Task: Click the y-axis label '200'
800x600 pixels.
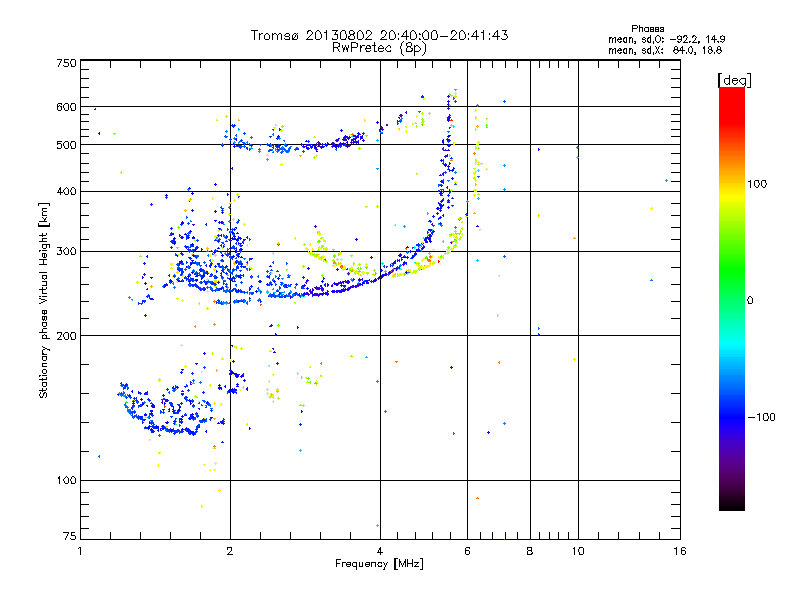Action: [66, 336]
